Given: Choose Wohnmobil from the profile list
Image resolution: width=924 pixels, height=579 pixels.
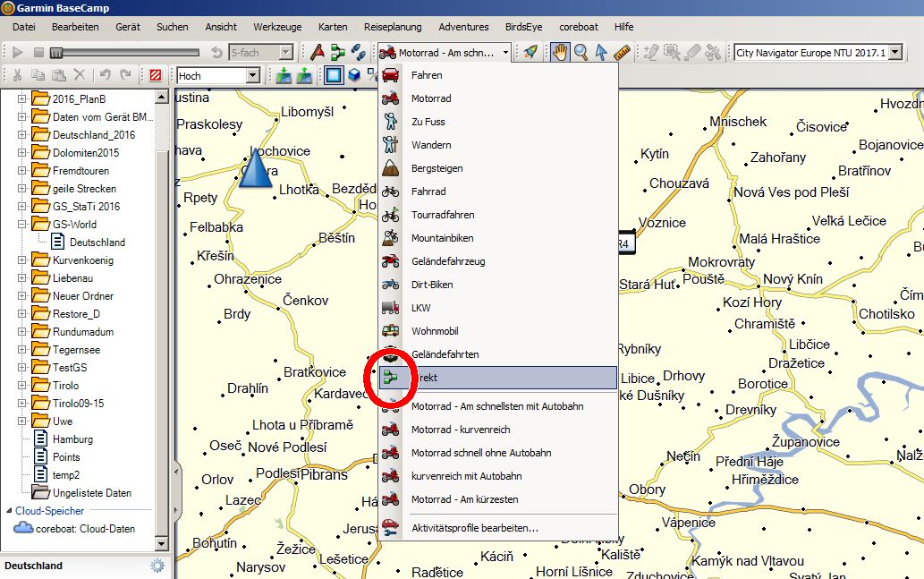Looking at the screenshot, I should point(435,331).
